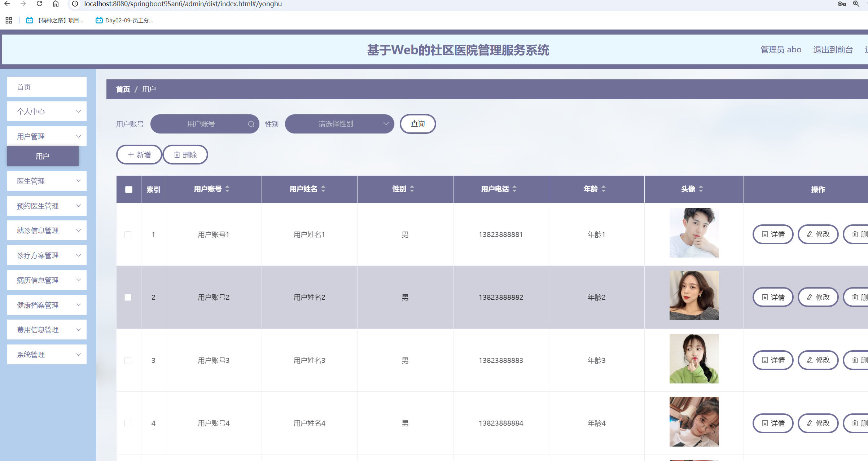Sort by 用户账号 column arrows
This screenshot has width=868, height=461.
(227, 189)
